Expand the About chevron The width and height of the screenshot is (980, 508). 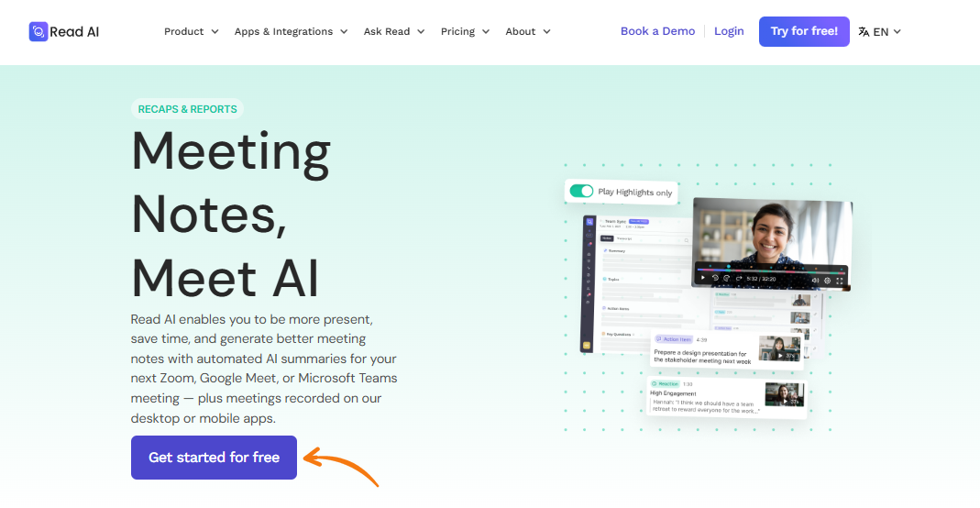[546, 32]
